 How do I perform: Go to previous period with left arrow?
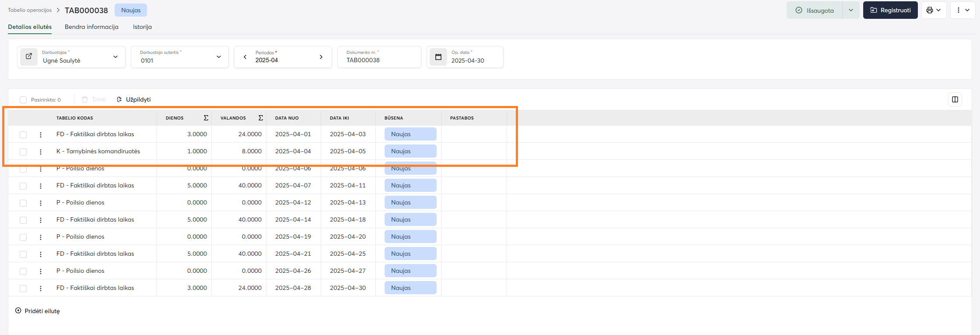[x=245, y=57]
